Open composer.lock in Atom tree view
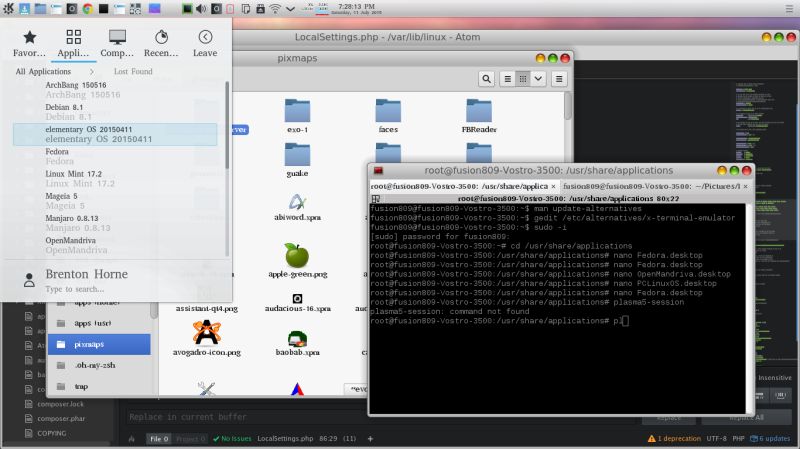This screenshot has width=800, height=449. coord(60,404)
